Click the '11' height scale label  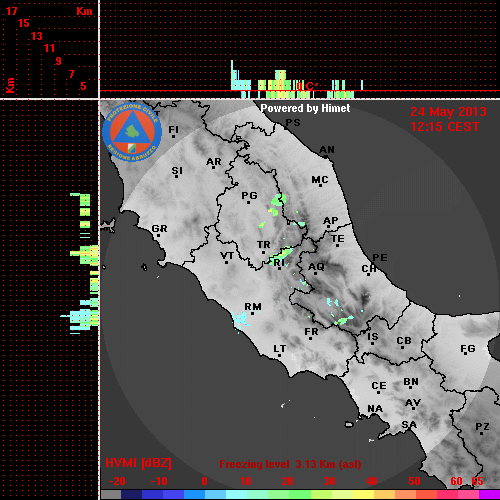click(49, 48)
